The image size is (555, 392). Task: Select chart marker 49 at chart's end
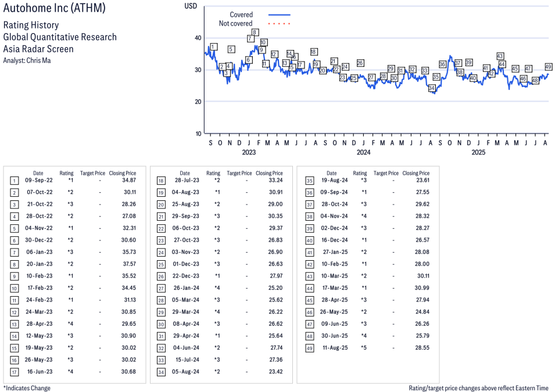coord(548,67)
